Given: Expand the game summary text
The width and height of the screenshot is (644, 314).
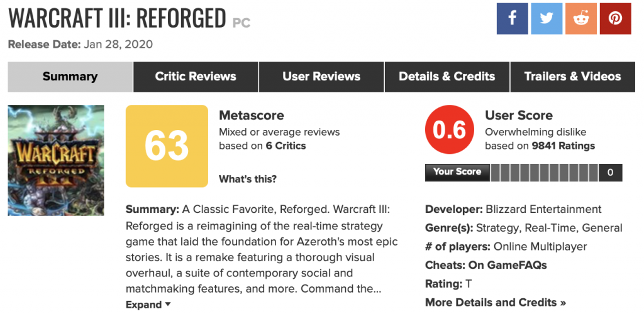Looking at the screenshot, I should [x=148, y=305].
